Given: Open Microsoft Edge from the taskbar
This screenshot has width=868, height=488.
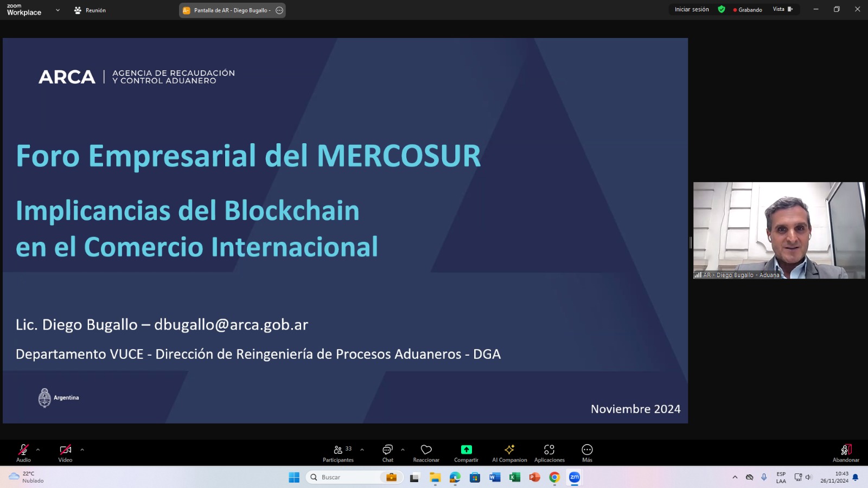Looking at the screenshot, I should (x=455, y=477).
